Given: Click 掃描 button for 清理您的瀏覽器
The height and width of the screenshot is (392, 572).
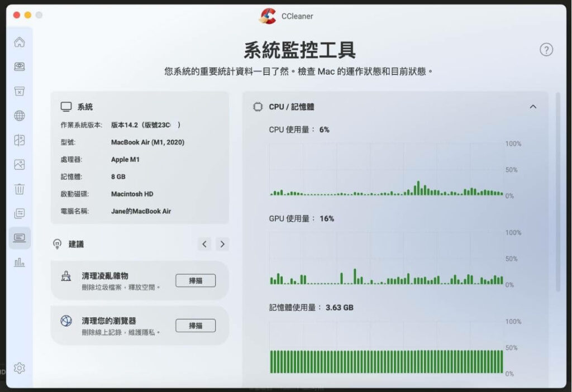Looking at the screenshot, I should (196, 326).
